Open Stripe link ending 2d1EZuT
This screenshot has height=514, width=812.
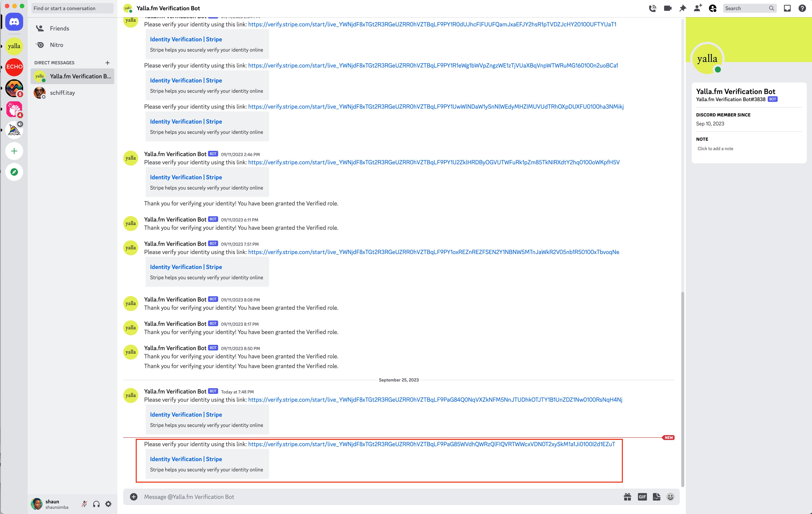pos(432,444)
